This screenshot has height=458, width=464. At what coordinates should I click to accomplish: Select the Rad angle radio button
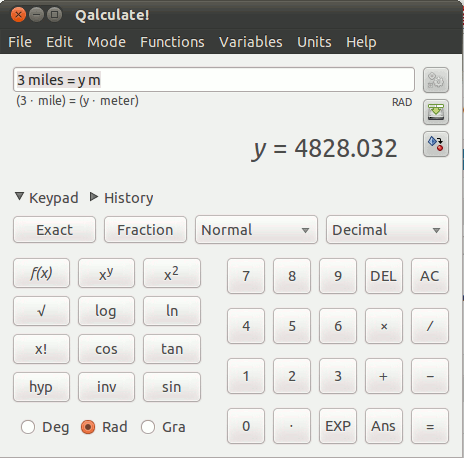88,427
